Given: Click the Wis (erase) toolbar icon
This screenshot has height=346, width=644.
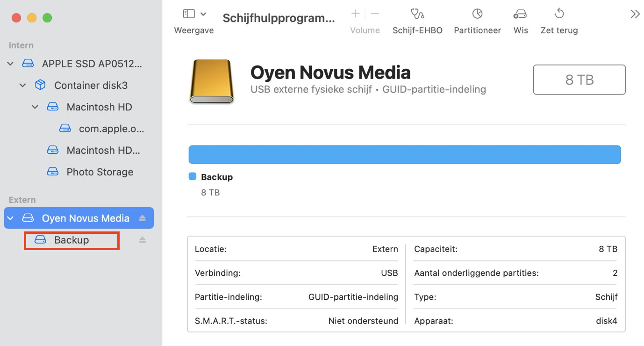Looking at the screenshot, I should pos(520,20).
